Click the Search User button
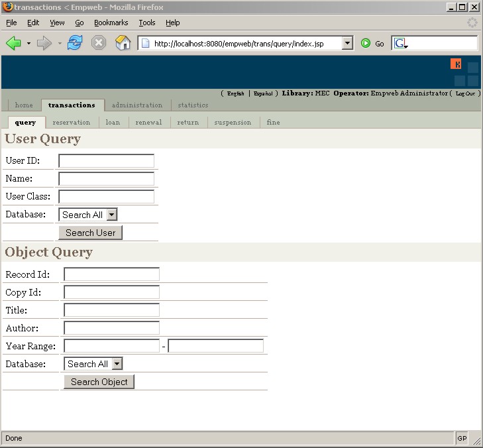483x448 pixels. (91, 233)
